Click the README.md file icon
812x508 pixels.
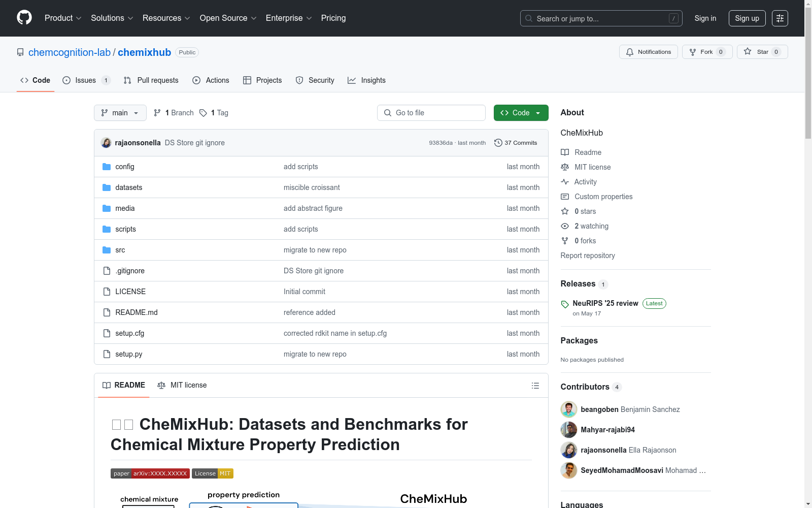[x=107, y=312]
